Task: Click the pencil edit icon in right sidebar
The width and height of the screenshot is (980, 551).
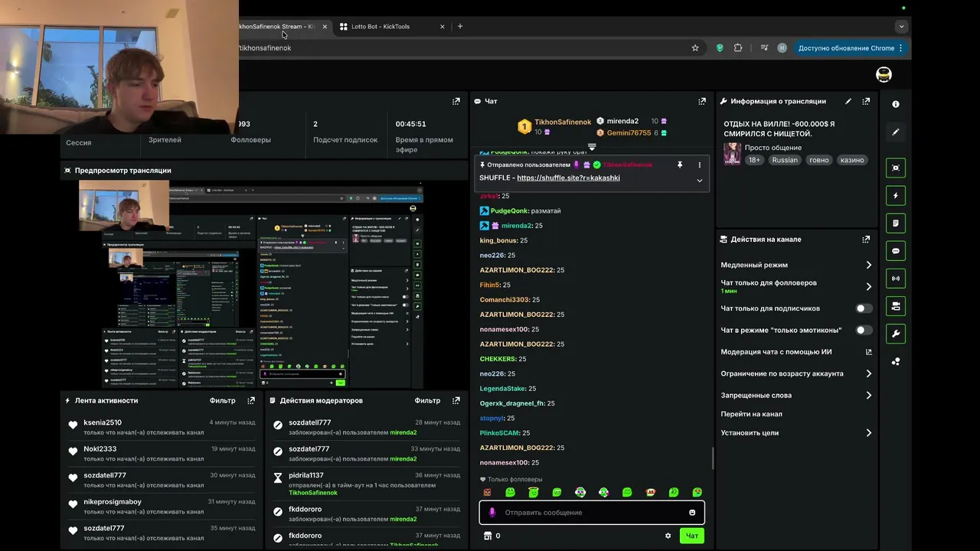Action: point(896,132)
